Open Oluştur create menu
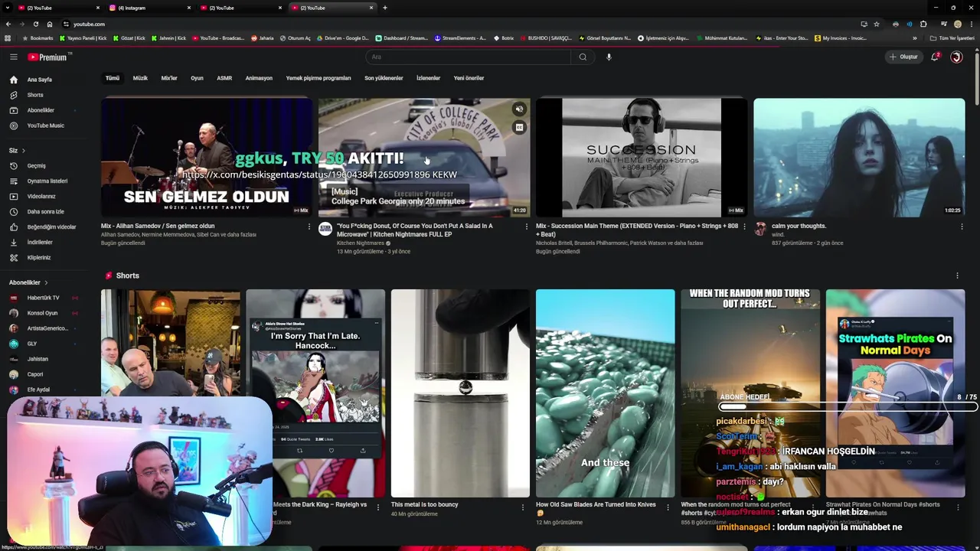Image resolution: width=980 pixels, height=551 pixels. click(903, 57)
